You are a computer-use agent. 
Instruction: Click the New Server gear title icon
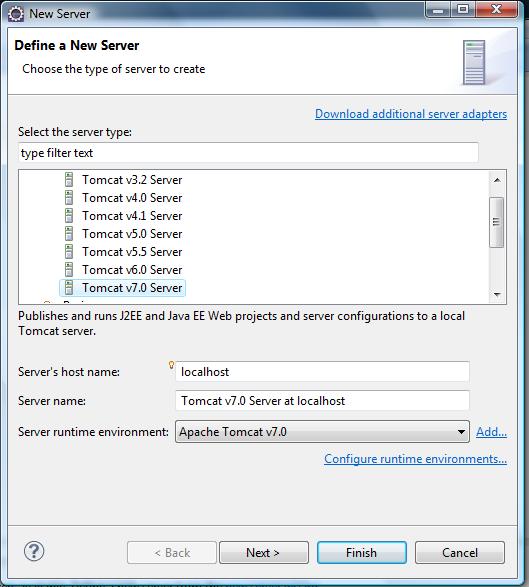coord(16,14)
